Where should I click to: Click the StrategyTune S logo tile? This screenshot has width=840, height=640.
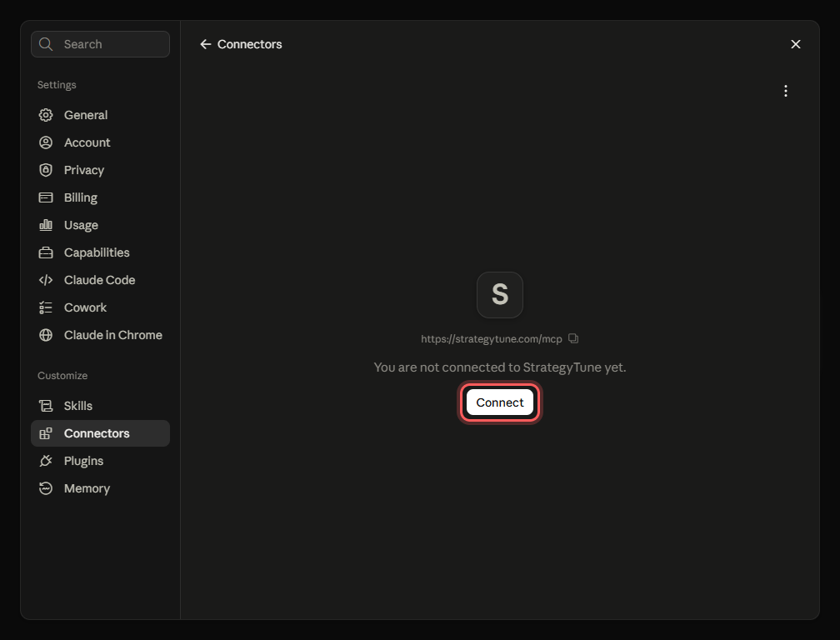click(x=500, y=294)
